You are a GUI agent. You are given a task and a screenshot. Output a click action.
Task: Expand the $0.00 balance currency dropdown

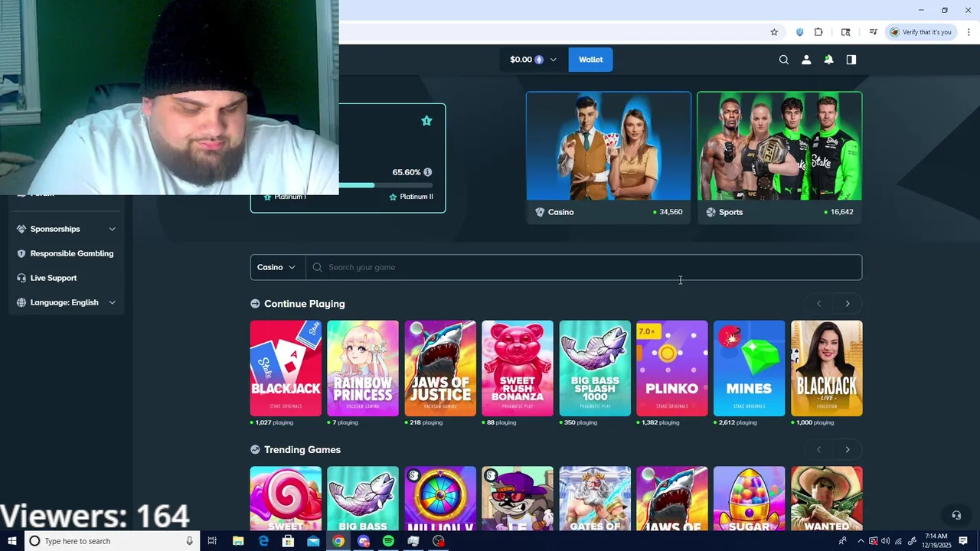[x=534, y=60]
